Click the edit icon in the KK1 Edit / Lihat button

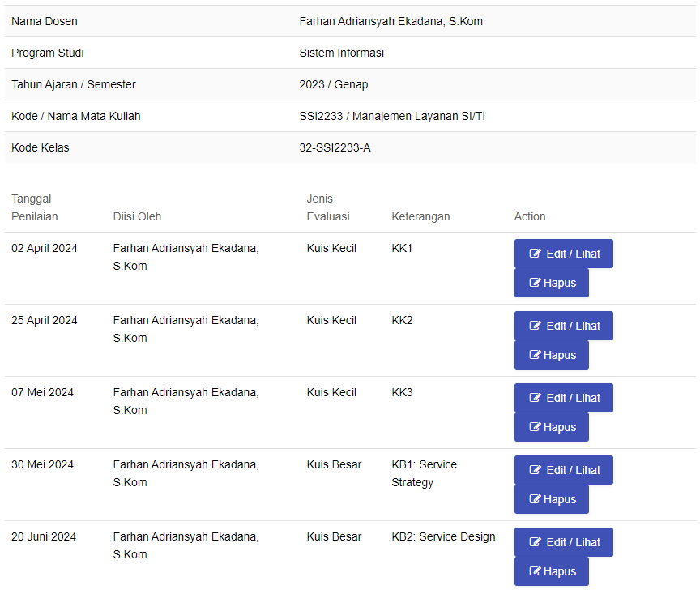click(x=535, y=254)
